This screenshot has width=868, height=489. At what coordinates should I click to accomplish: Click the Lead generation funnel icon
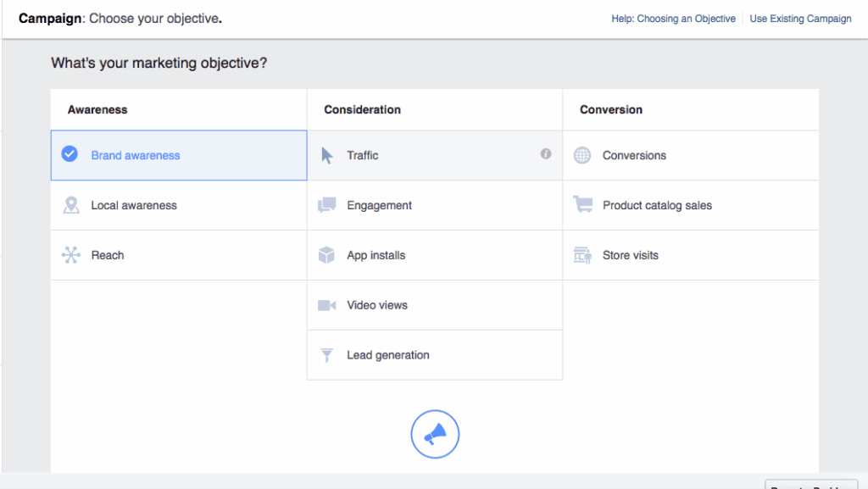click(x=327, y=356)
